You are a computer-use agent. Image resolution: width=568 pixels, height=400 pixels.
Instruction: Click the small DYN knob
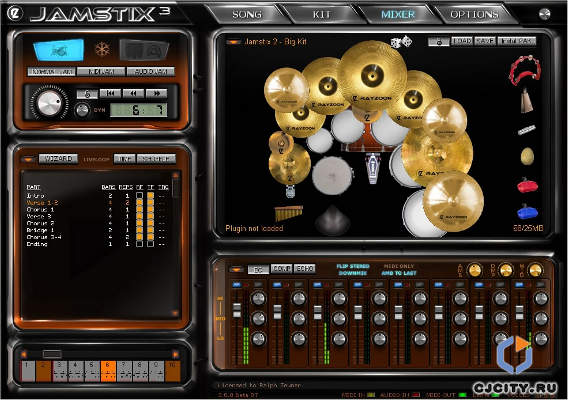[82, 110]
